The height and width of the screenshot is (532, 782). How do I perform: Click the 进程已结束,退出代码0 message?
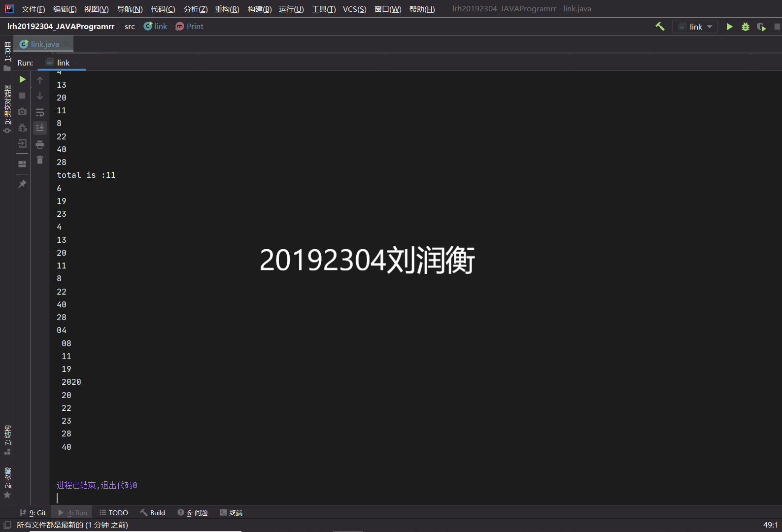coord(97,485)
